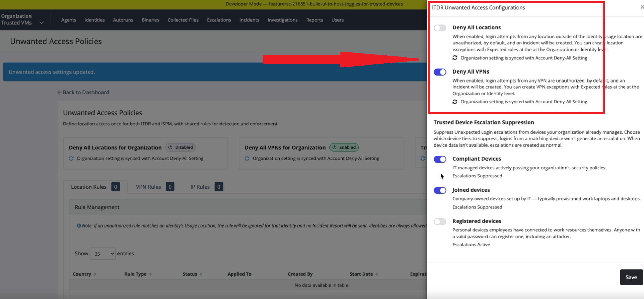
Task: Click the Enabled badge for Deny All VPNs
Action: (344, 147)
